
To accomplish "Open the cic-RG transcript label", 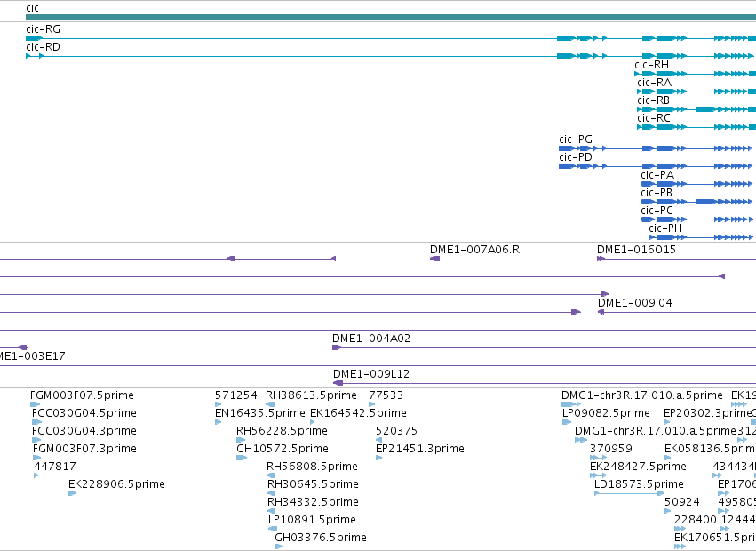I will coord(43,29).
